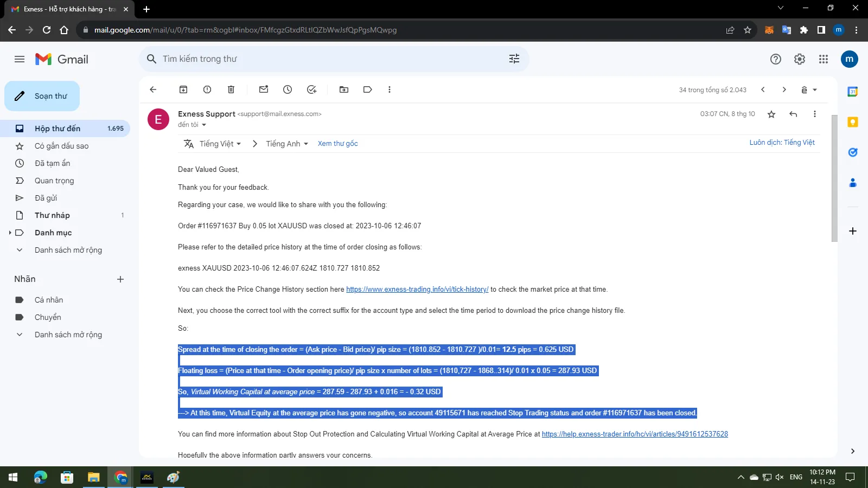
Task: Open Đã tạm ẩn folder
Action: tap(65, 163)
